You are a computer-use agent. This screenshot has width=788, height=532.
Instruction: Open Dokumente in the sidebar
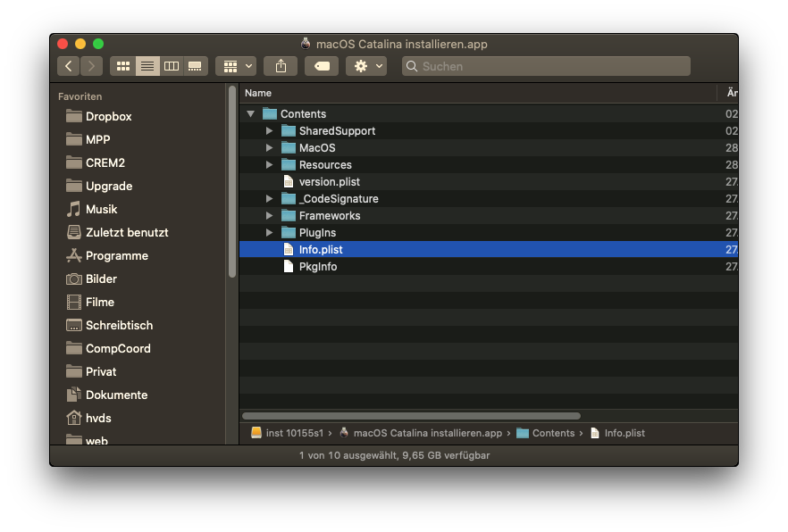107,395
